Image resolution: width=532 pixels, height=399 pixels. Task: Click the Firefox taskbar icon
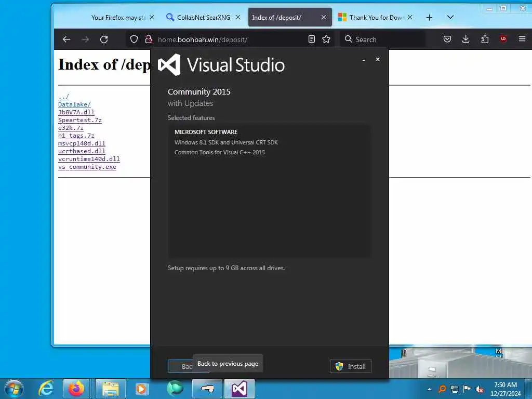(x=76, y=389)
